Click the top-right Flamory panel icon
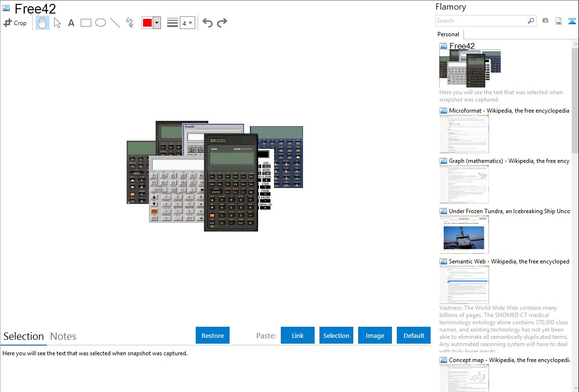The image size is (579, 392). click(572, 21)
